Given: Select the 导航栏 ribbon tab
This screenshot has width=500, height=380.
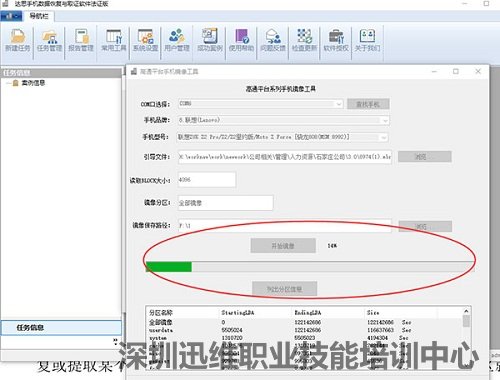Looking at the screenshot, I should (x=39, y=16).
